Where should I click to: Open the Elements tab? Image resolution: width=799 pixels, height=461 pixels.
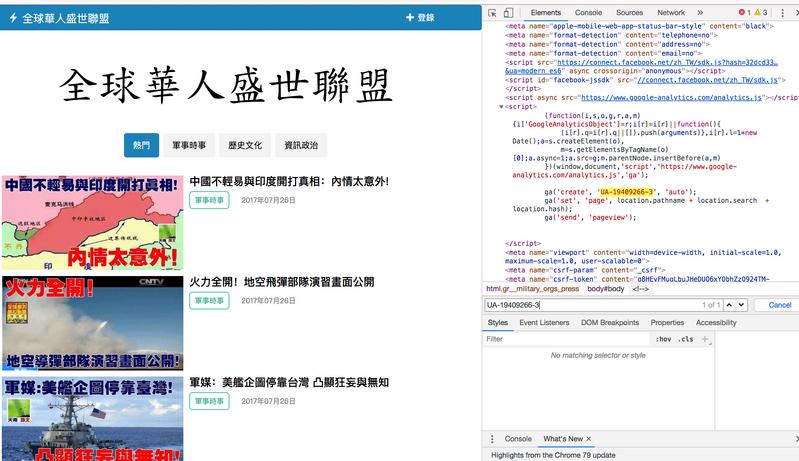coord(545,13)
